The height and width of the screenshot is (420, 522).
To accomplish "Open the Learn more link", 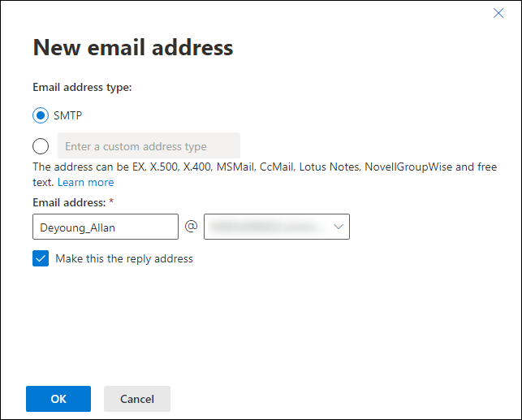I will coord(85,182).
